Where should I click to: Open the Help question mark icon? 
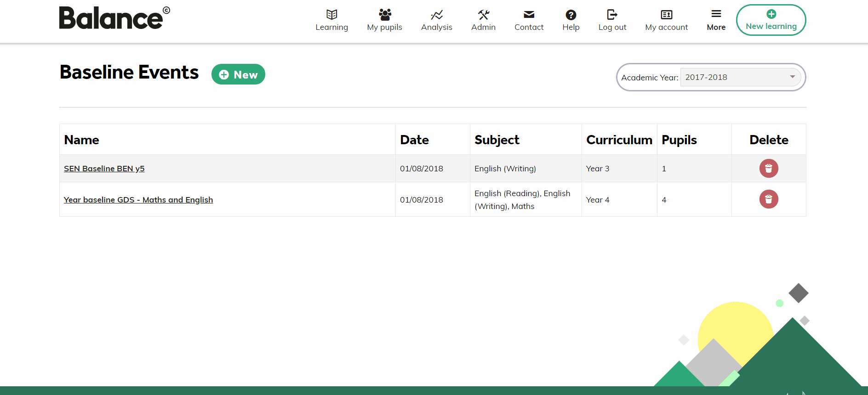[571, 15]
